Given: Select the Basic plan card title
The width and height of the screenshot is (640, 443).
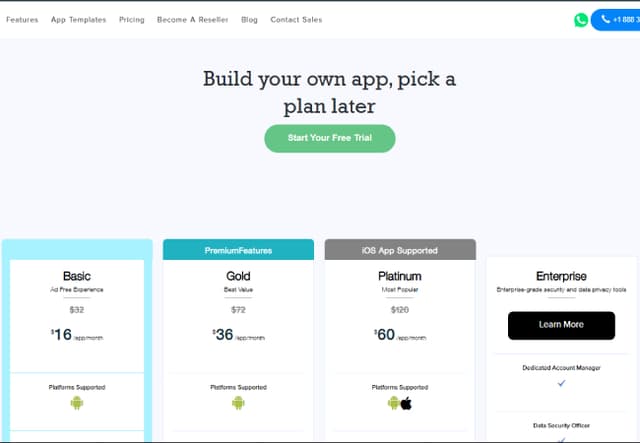Looking at the screenshot, I should [x=77, y=276].
